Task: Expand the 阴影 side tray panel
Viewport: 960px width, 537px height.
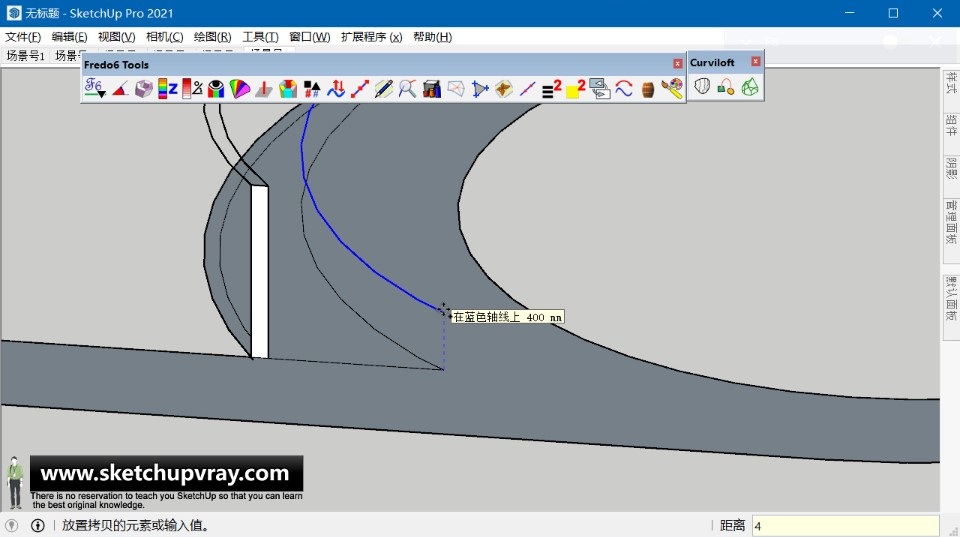Action: click(x=951, y=168)
